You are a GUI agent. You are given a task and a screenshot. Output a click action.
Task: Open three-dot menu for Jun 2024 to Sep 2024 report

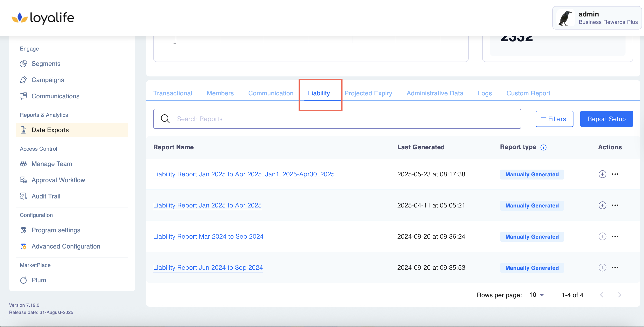615,267
